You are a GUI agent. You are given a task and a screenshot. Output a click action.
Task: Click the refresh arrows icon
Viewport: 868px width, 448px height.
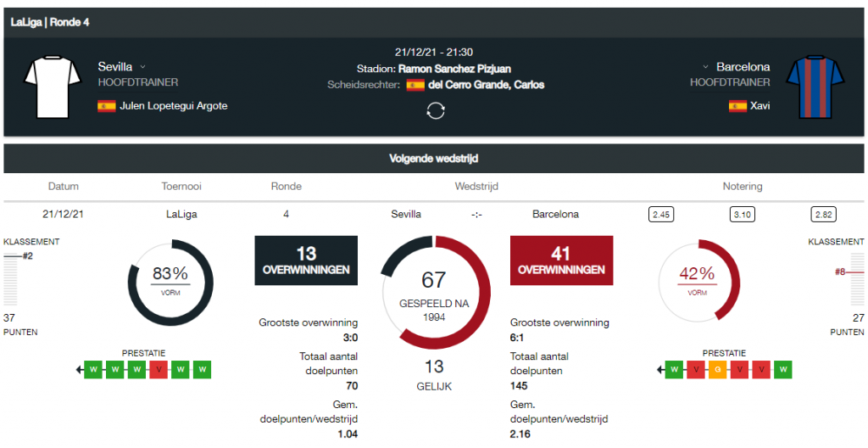point(435,111)
